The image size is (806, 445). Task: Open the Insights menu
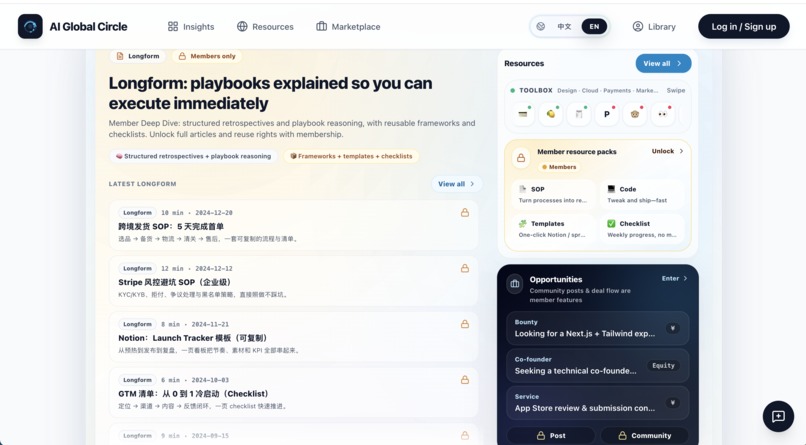tap(191, 27)
